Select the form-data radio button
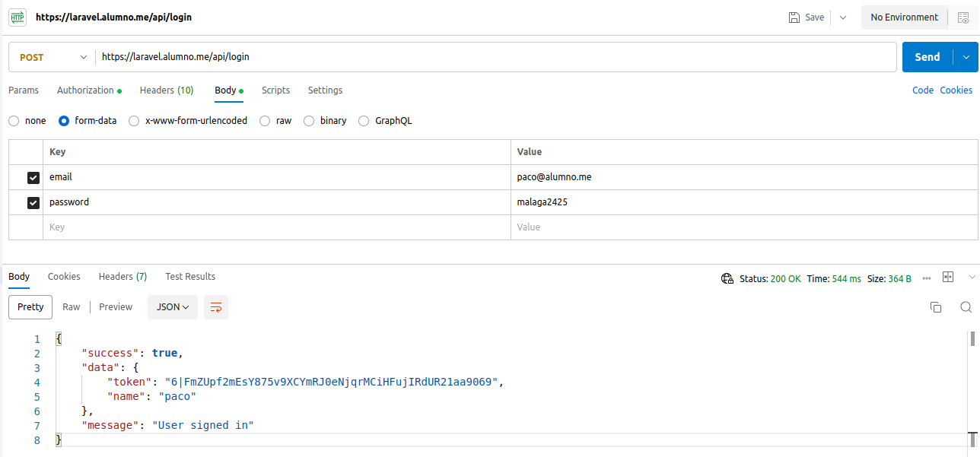The width and height of the screenshot is (980, 457). pyautogui.click(x=64, y=121)
